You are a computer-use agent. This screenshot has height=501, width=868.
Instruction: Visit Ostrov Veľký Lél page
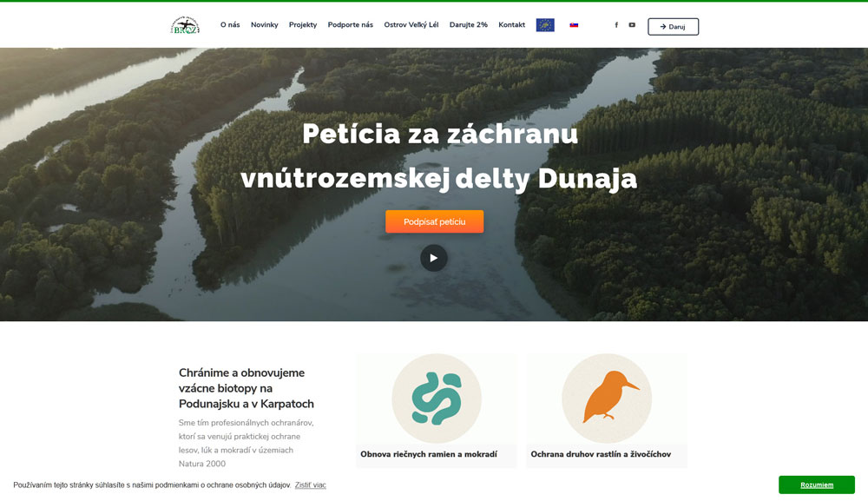[411, 25]
